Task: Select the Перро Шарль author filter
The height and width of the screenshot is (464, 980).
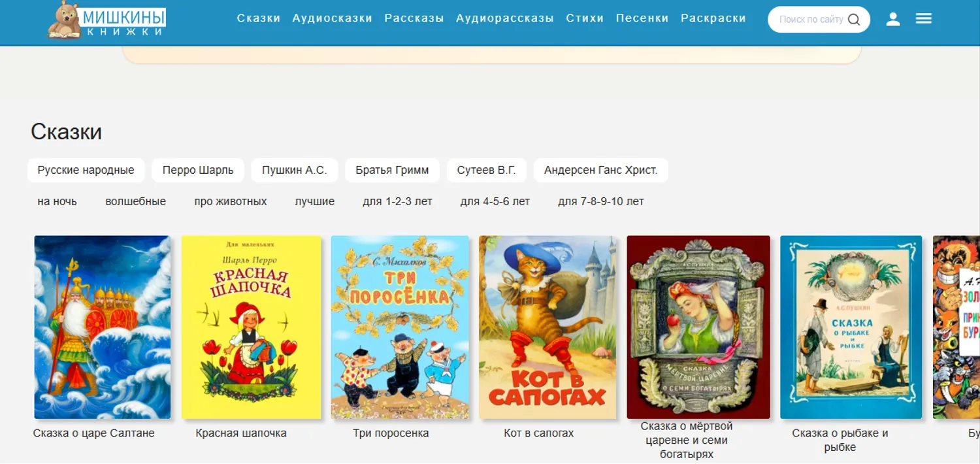Action: 198,170
